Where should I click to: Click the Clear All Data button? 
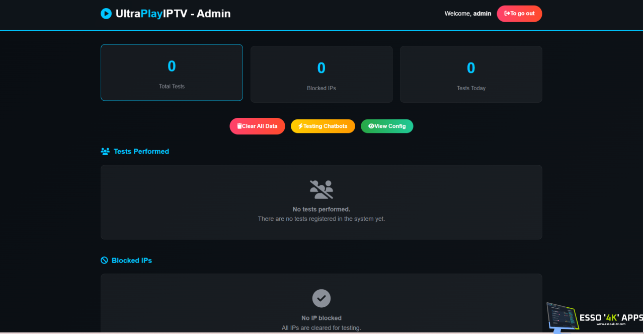click(258, 126)
